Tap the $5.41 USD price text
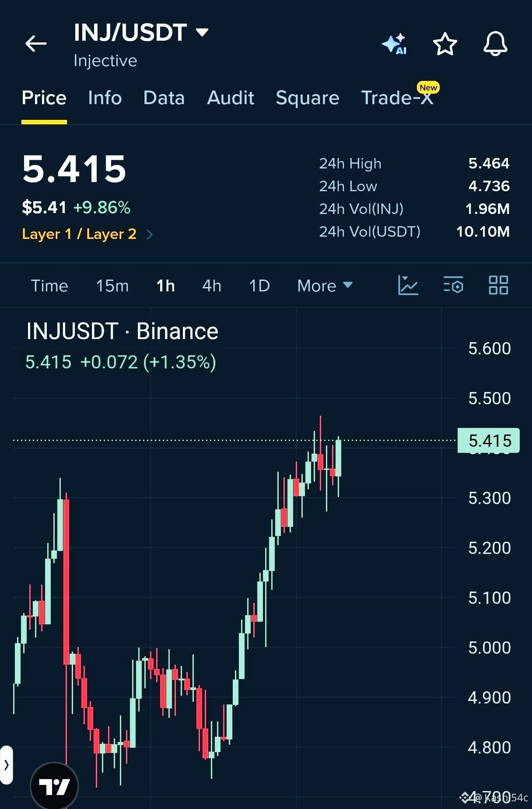Viewport: 532px width, 809px height. point(44,207)
